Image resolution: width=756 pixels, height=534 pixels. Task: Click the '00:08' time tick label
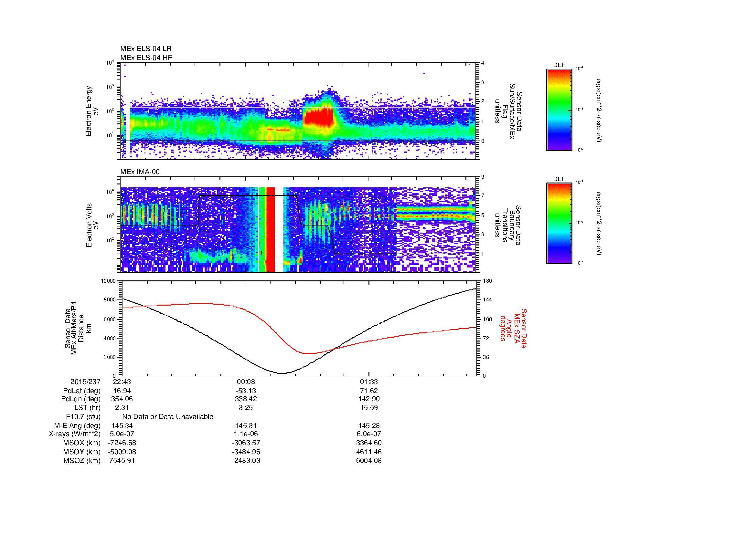(x=246, y=382)
